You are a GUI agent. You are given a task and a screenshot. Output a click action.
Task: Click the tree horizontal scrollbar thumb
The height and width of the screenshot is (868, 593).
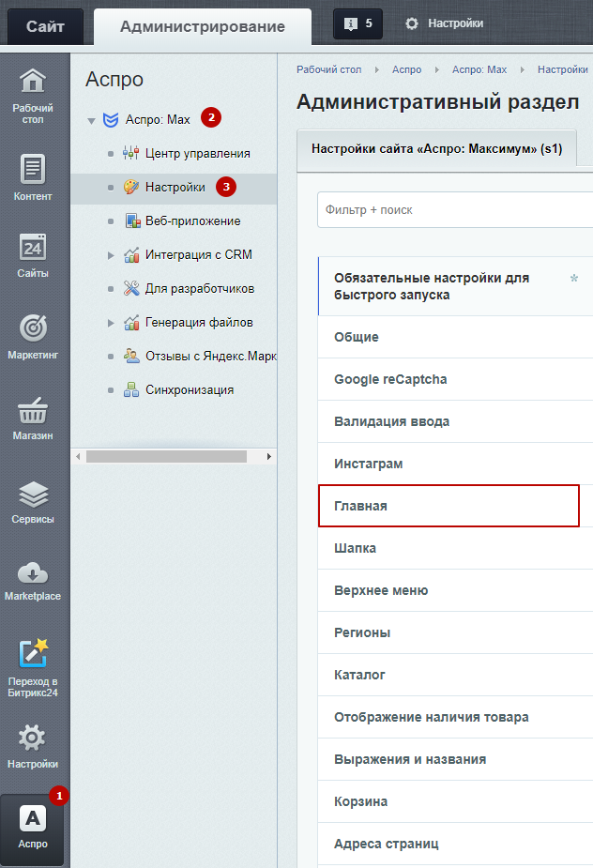[166, 457]
